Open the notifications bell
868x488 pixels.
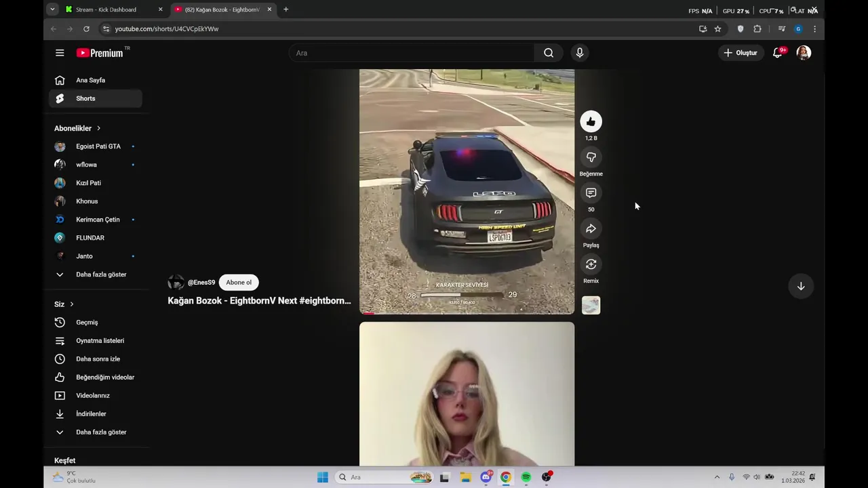click(x=778, y=53)
